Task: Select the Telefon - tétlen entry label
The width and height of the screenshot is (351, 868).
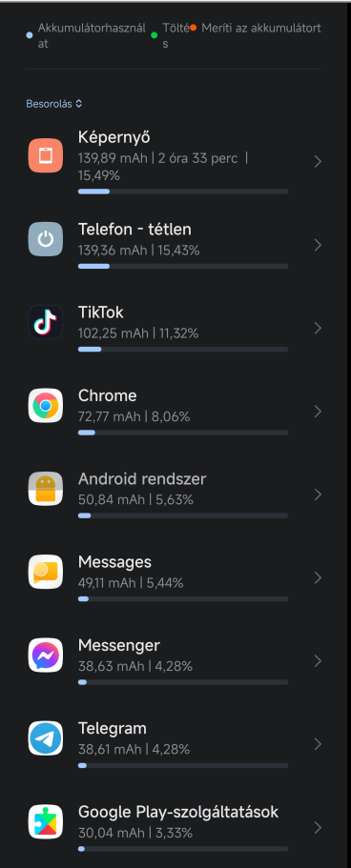Action: [x=134, y=230]
